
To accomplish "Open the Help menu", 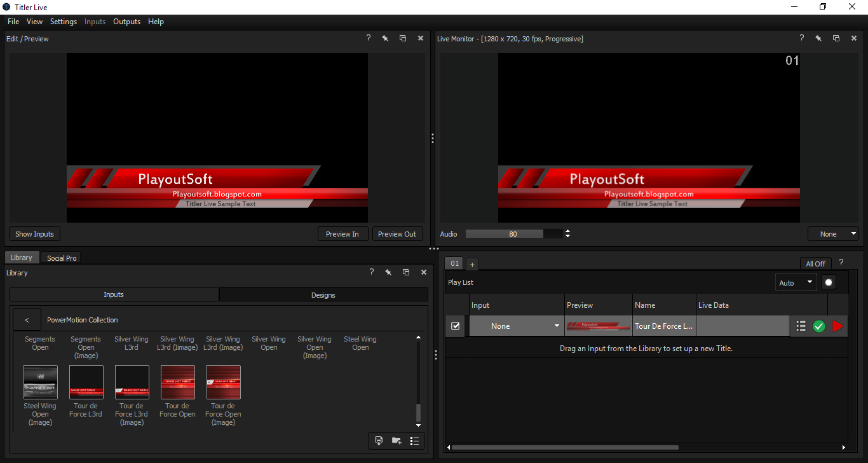I will tap(156, 22).
